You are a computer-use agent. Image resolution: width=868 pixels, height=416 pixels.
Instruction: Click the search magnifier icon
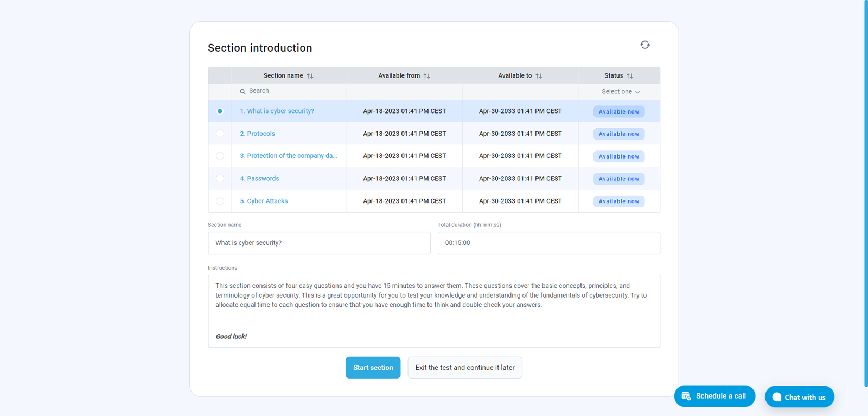point(242,91)
